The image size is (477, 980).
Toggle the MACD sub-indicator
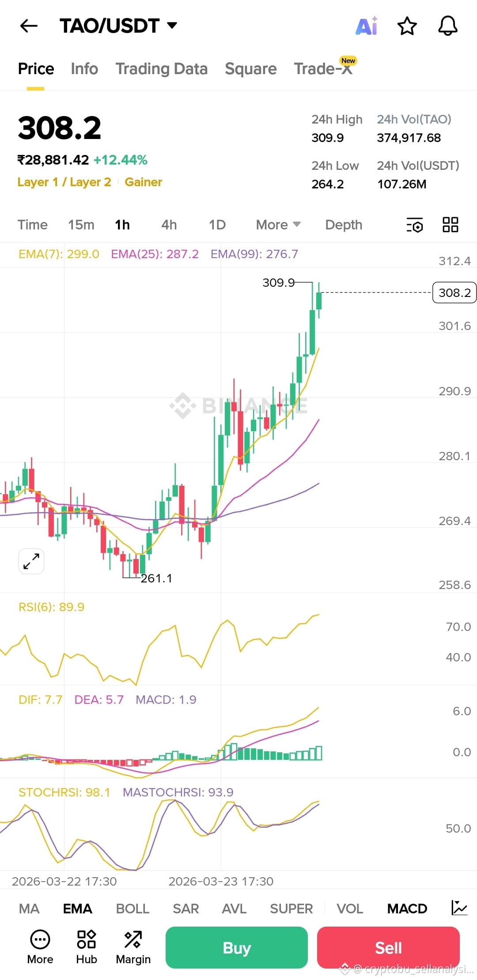(407, 909)
